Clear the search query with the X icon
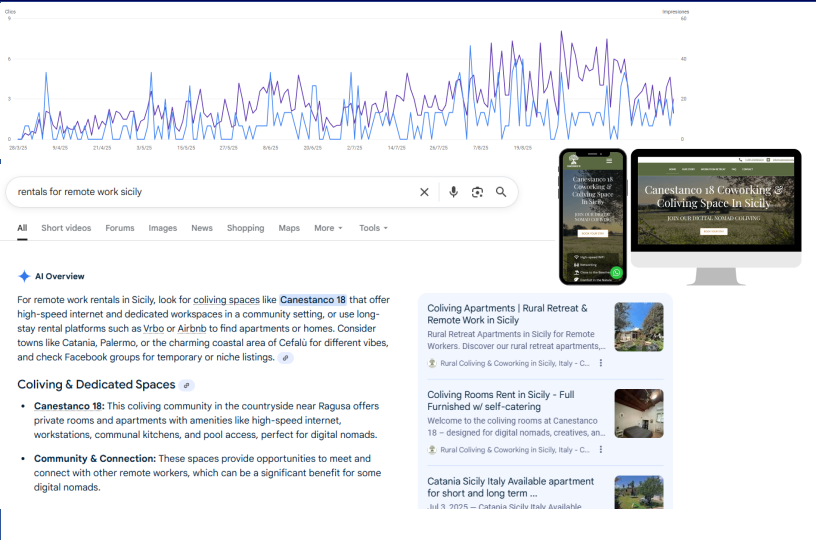The width and height of the screenshot is (816, 540). tap(424, 192)
